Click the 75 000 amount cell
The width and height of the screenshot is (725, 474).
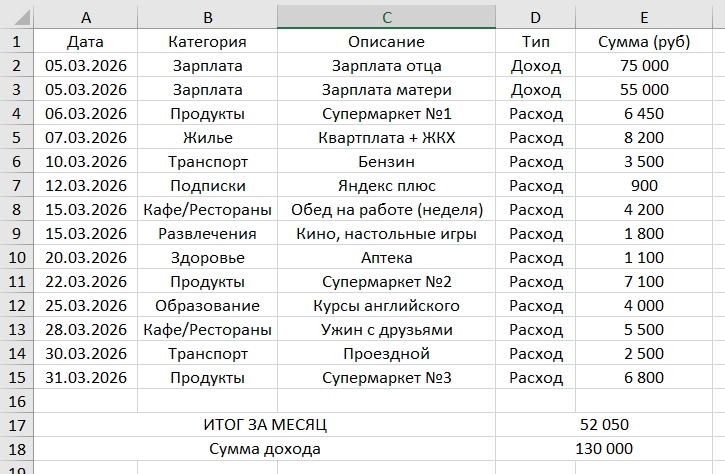[644, 66]
